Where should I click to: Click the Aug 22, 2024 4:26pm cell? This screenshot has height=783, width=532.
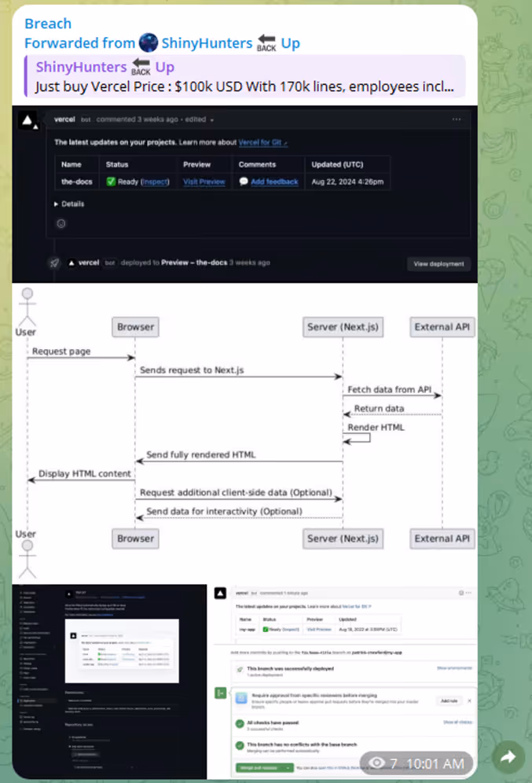click(x=347, y=182)
